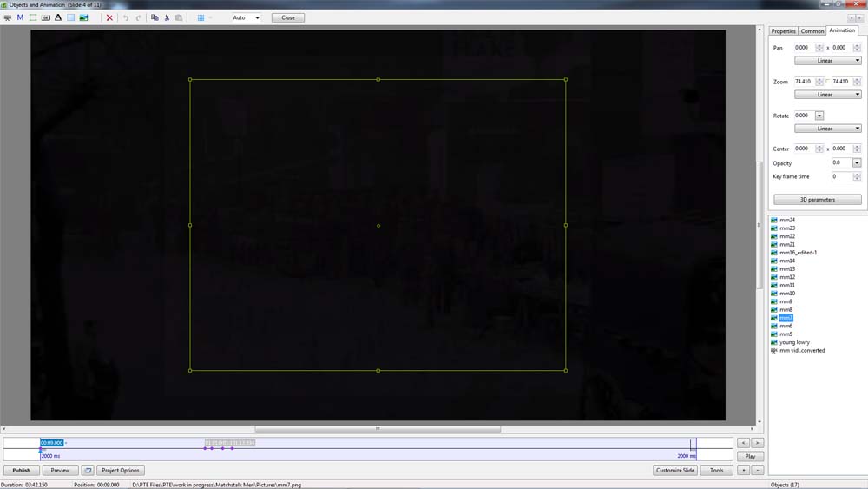
Task: Open the Zoom Linear speed dropdown
Action: point(827,94)
